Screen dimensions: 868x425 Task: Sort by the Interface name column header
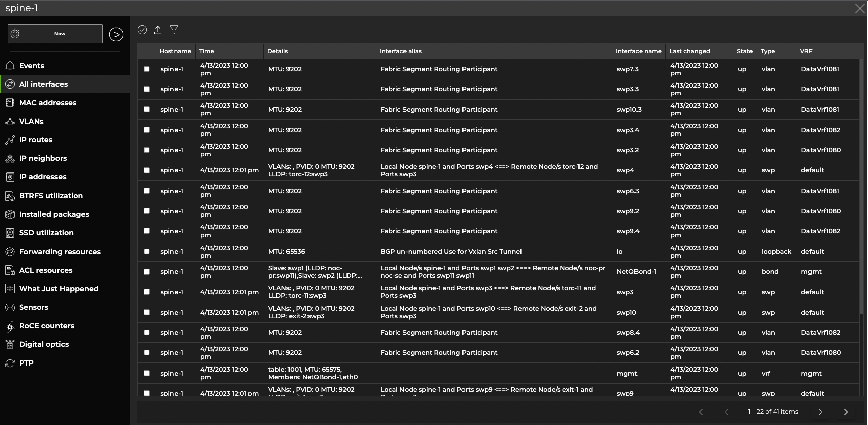(x=638, y=51)
